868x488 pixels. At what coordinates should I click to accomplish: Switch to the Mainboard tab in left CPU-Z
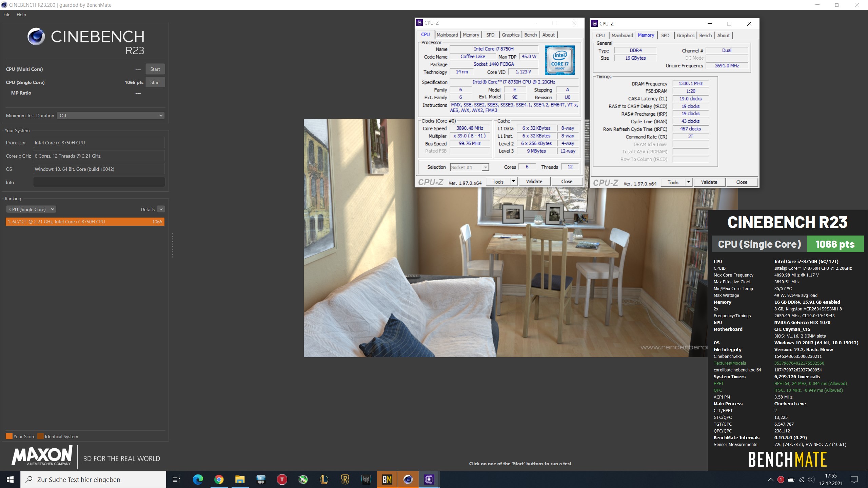click(x=447, y=35)
